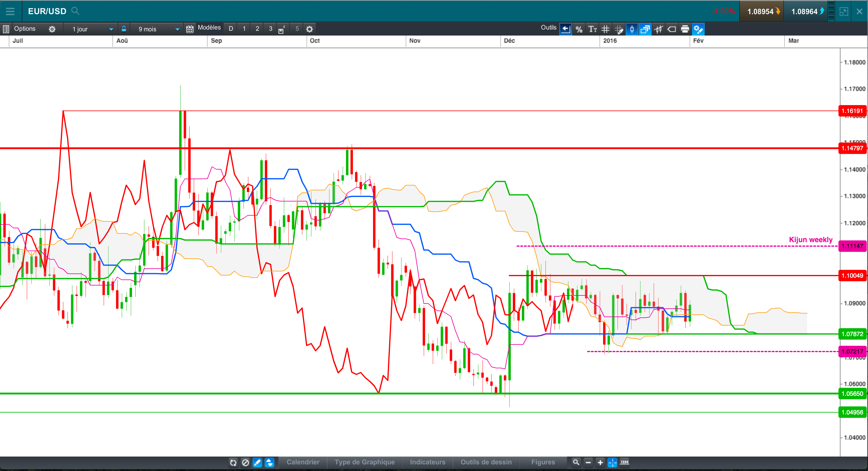This screenshot has width=868, height=471.
Task: Click the price tag label icon
Action: pos(671,29)
